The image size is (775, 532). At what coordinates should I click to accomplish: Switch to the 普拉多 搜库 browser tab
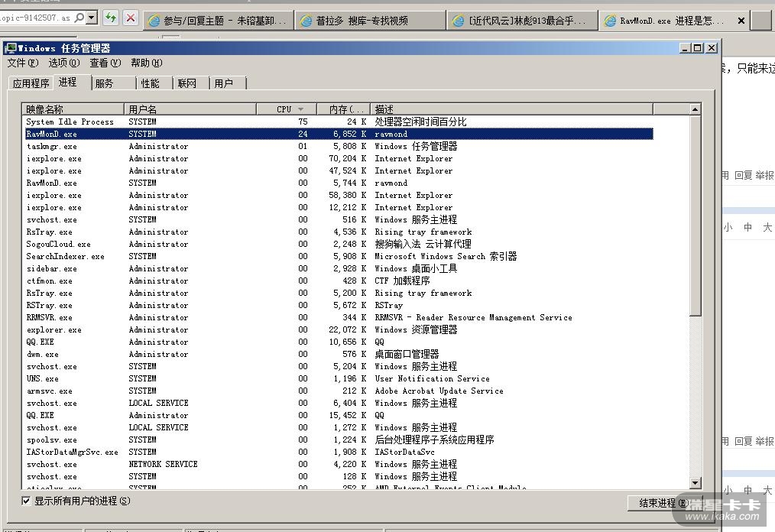coord(370,21)
